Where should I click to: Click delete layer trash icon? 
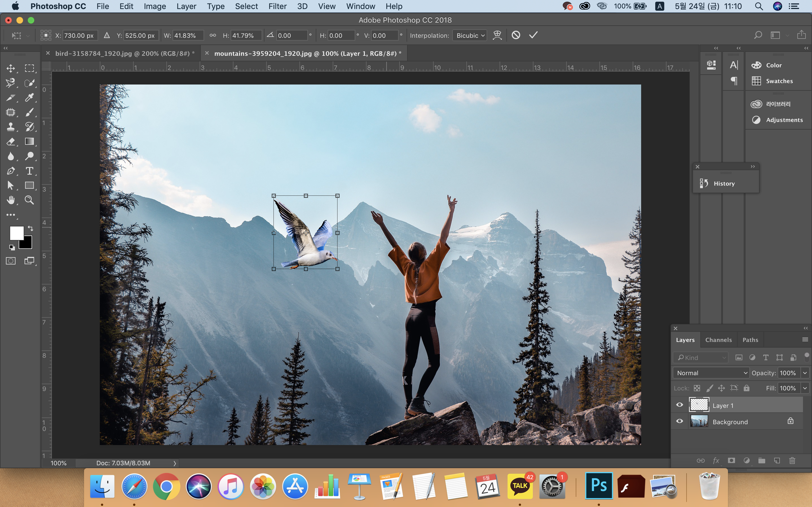[x=792, y=461]
